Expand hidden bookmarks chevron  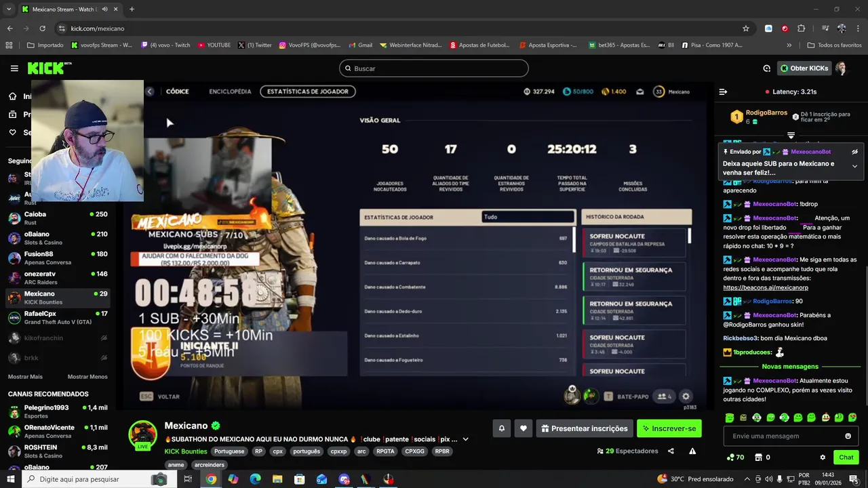(x=789, y=45)
